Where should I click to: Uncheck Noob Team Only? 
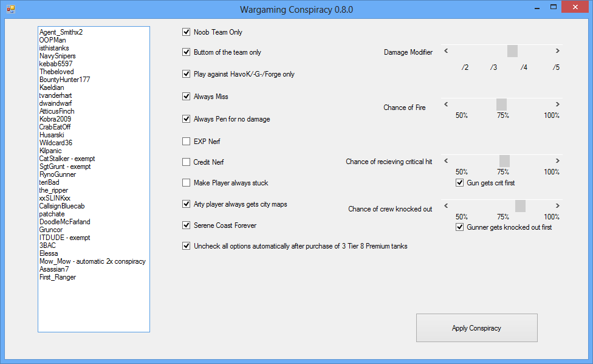click(x=186, y=32)
